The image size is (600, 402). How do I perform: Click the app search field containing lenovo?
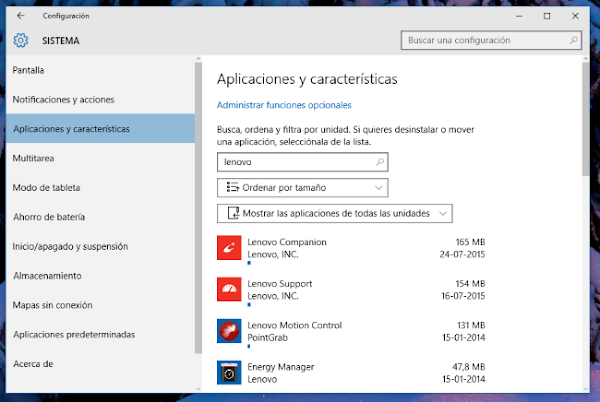pyautogui.click(x=302, y=162)
